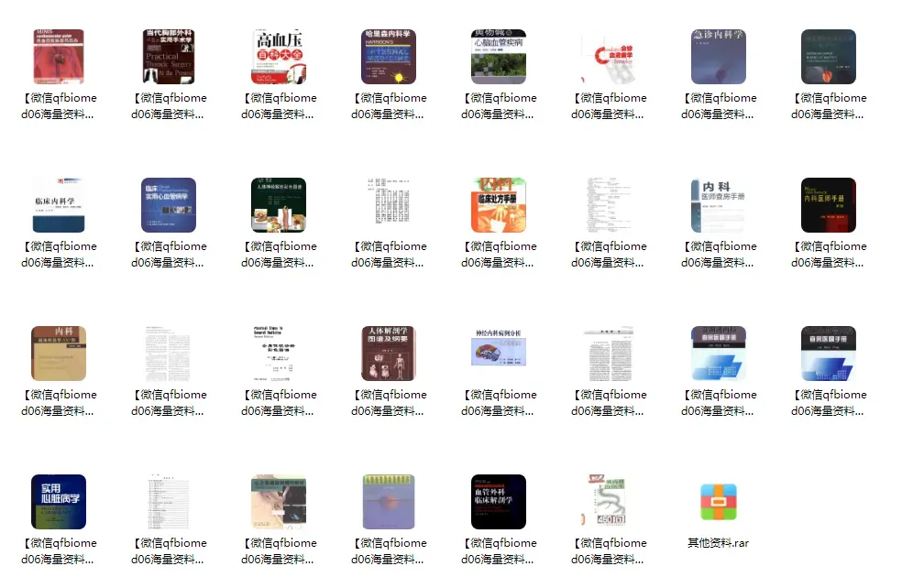Open the 当代胸部外科实用手术学 book thumbnail
This screenshot has width=924, height=588.
(169, 57)
